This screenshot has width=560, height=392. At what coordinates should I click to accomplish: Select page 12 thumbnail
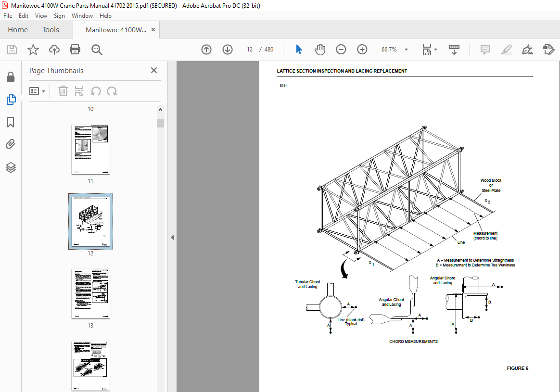point(91,221)
